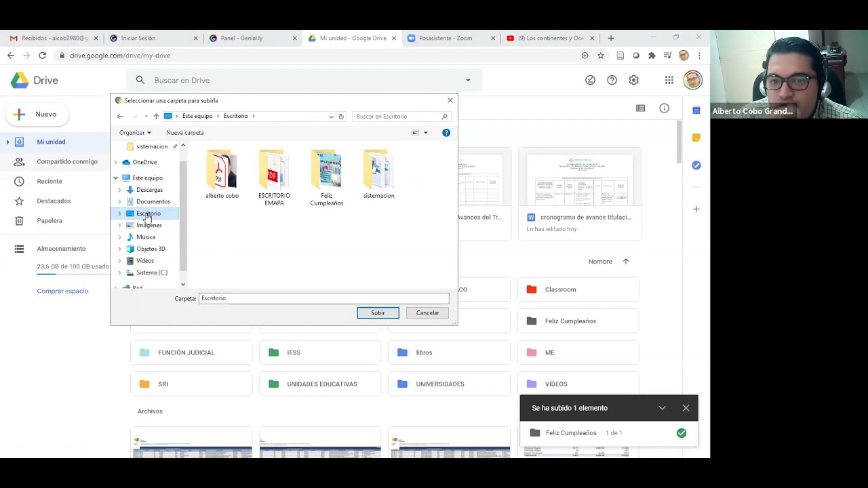Expand the OneDrive tree node

point(116,162)
